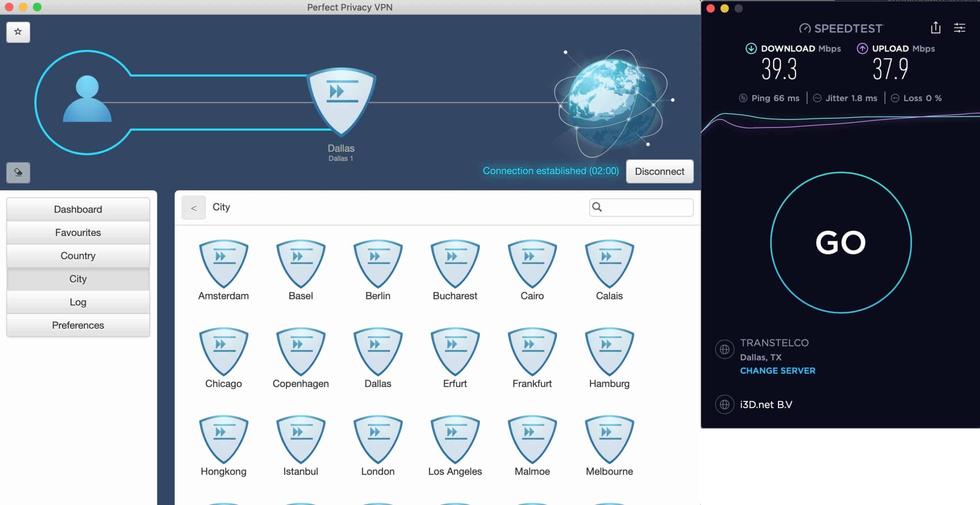Connect to the Berlin server icon

pos(378,264)
